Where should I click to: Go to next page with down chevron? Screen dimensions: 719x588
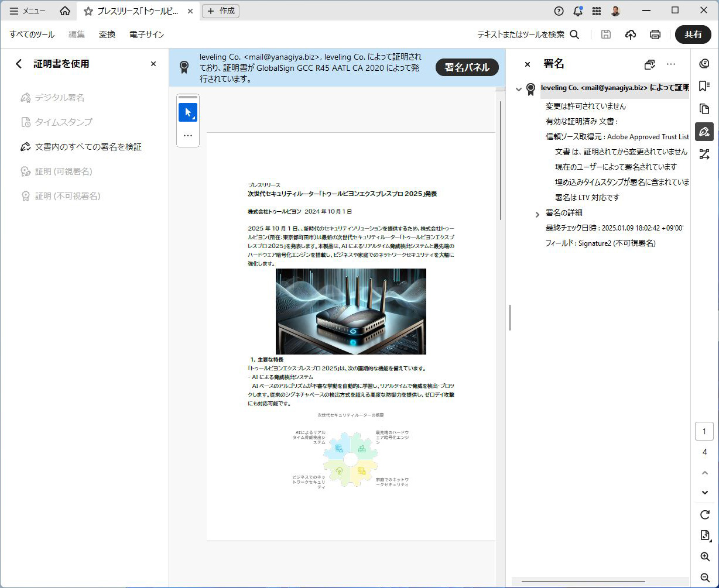[704, 493]
